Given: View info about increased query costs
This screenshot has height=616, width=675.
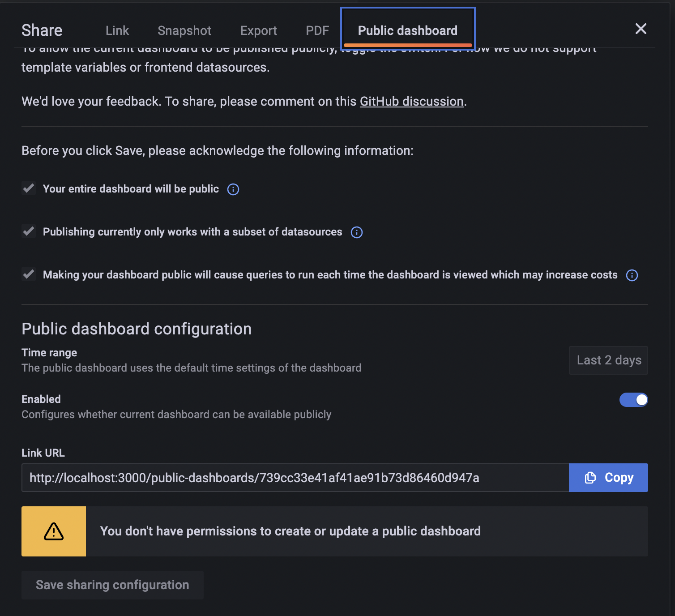Looking at the screenshot, I should (632, 275).
